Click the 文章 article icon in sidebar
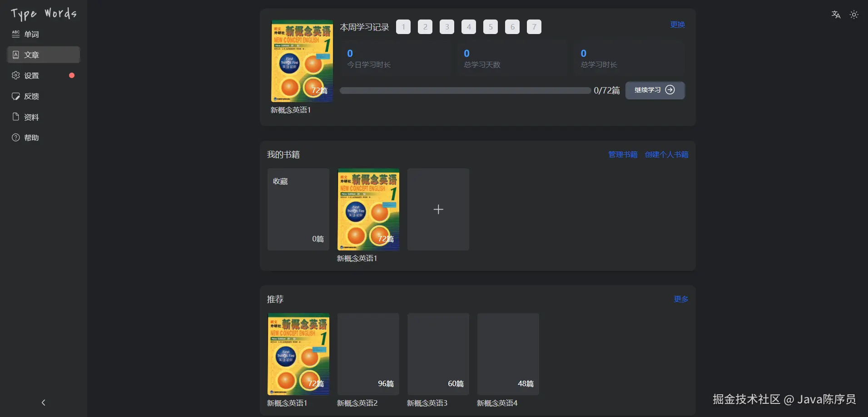Viewport: 868px width, 417px height. pos(16,55)
